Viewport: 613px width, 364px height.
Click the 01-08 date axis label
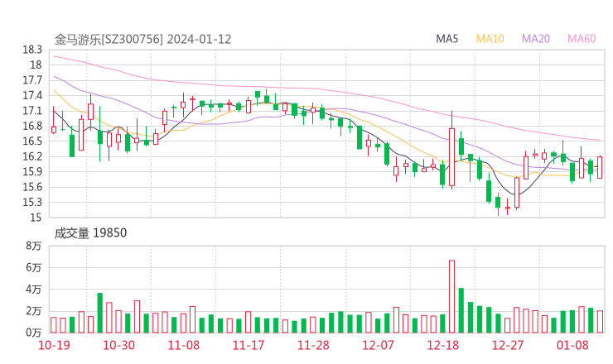tap(572, 345)
